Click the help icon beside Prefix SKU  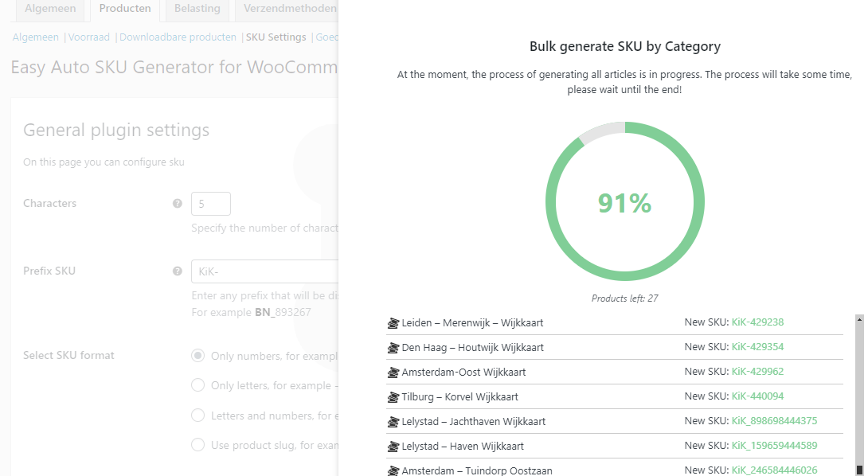point(177,271)
